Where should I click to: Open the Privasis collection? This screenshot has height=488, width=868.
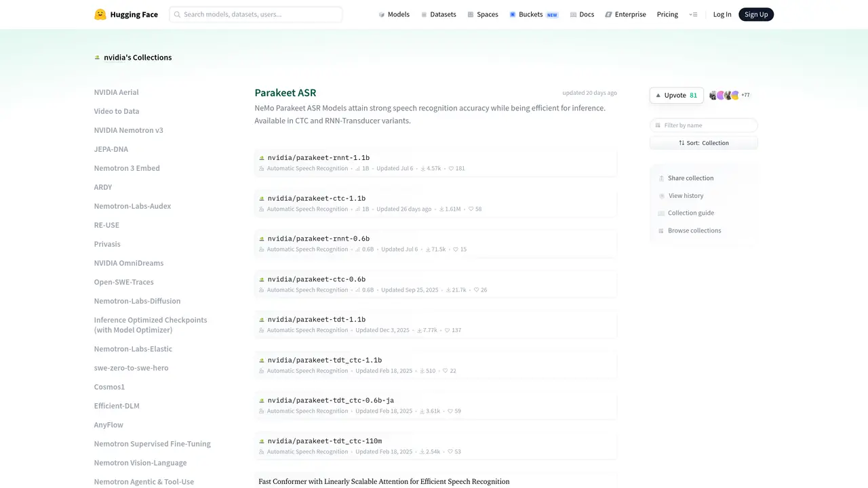point(107,244)
